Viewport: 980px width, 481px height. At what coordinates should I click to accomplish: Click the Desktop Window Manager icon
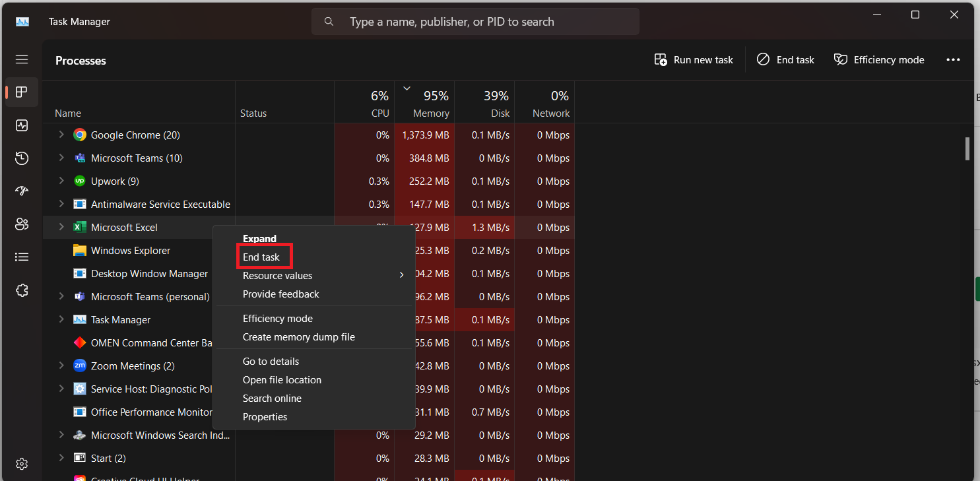pos(80,273)
